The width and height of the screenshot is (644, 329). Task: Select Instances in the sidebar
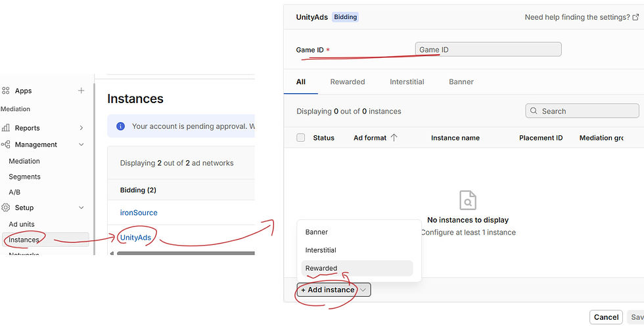pyautogui.click(x=45, y=240)
